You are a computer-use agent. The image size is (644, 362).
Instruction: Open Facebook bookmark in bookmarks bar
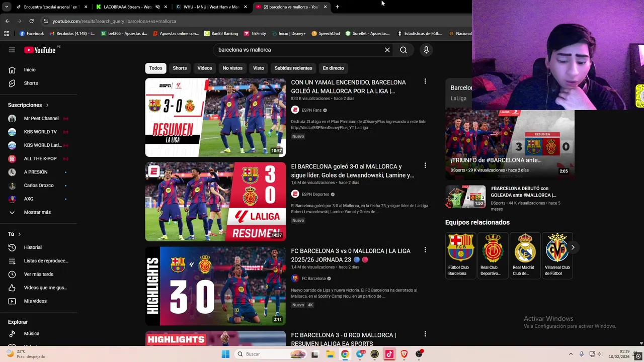click(32, 34)
